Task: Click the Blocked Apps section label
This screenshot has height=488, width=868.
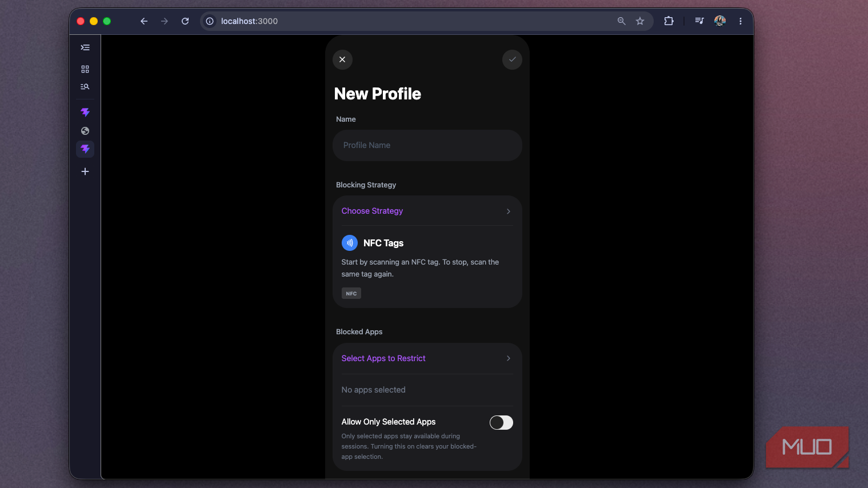Action: [359, 332]
